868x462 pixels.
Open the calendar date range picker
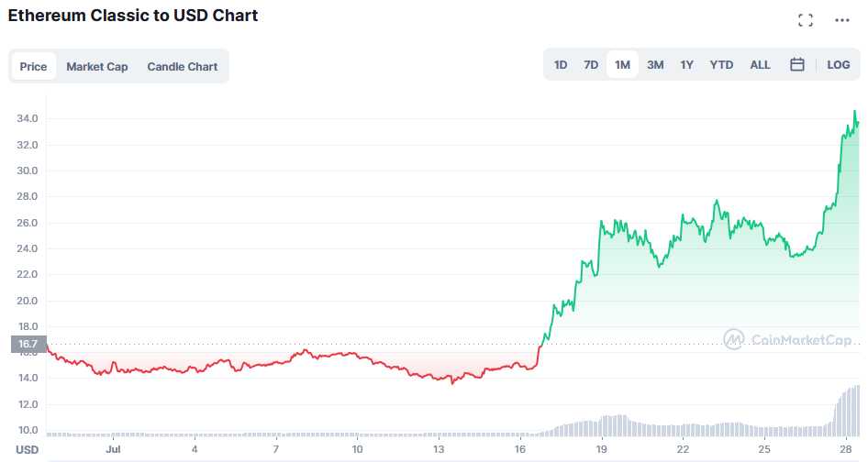[x=797, y=65]
